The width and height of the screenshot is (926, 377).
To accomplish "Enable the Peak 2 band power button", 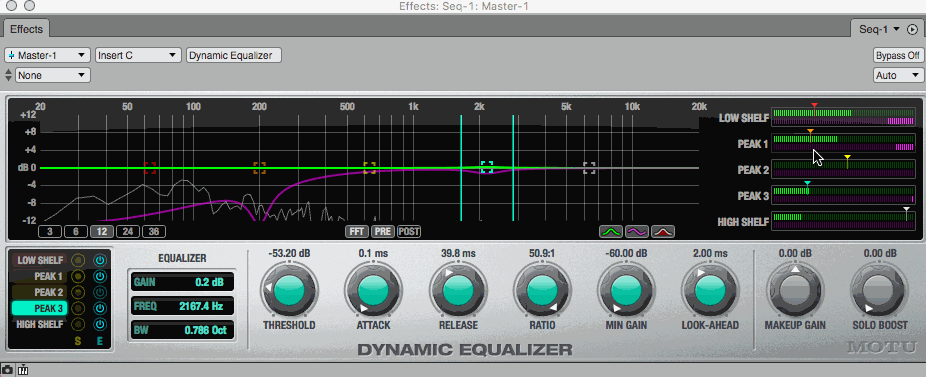I will click(x=100, y=292).
